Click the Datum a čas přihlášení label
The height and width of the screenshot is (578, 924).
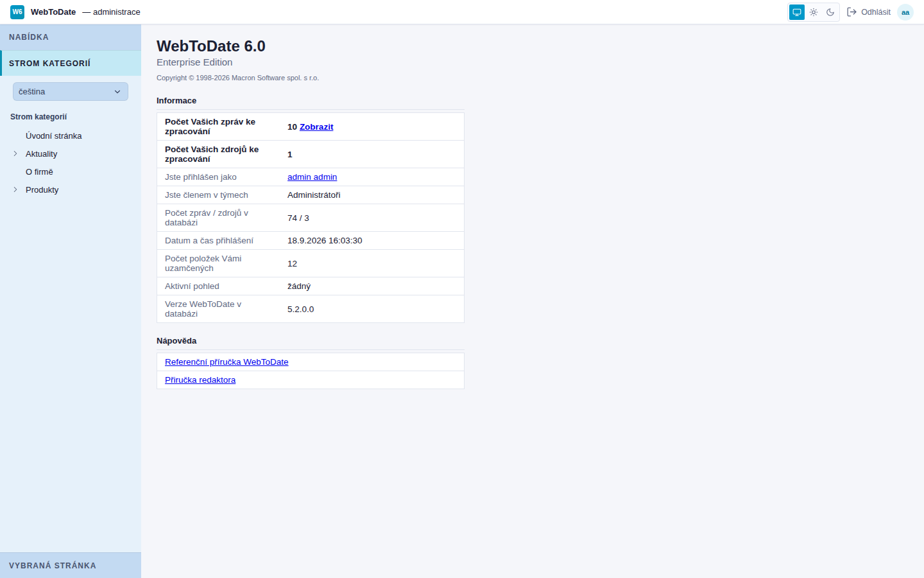209,241
